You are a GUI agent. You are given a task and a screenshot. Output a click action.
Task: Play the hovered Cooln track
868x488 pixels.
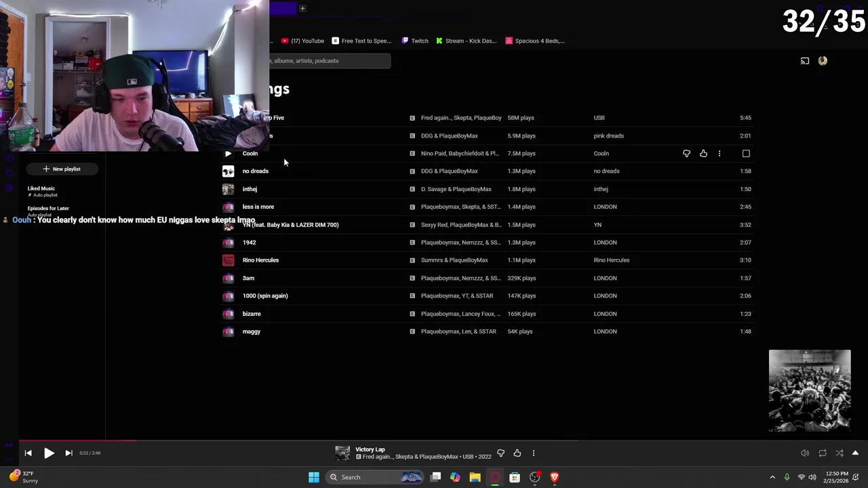(228, 153)
